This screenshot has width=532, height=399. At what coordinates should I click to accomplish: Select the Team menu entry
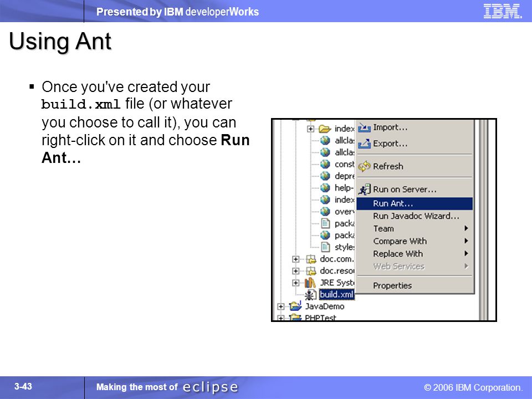[x=415, y=229]
